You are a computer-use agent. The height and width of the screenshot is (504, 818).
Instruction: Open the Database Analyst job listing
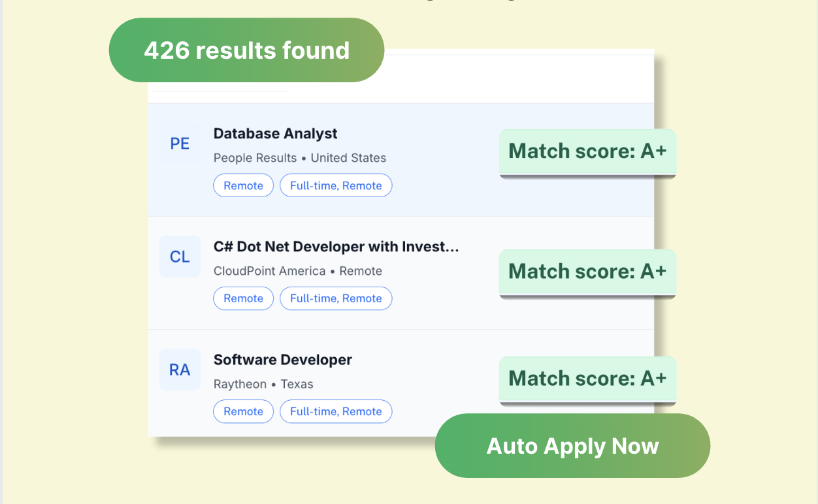tap(275, 133)
